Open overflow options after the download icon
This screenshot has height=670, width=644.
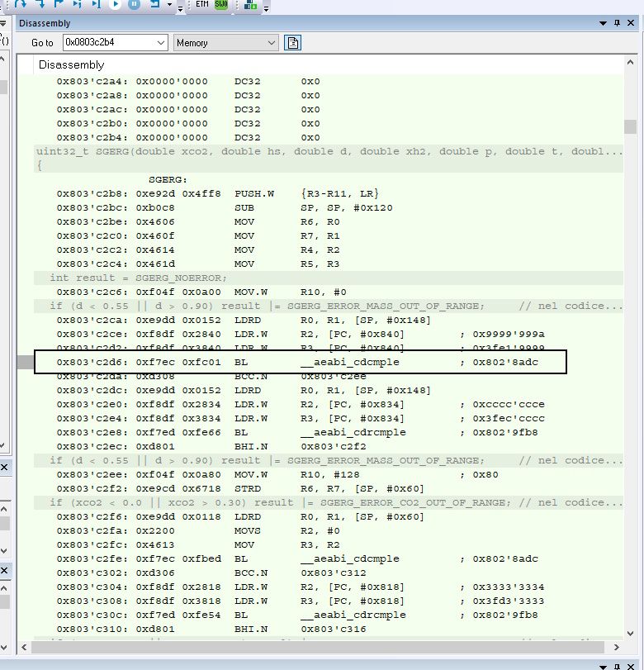pos(266,8)
